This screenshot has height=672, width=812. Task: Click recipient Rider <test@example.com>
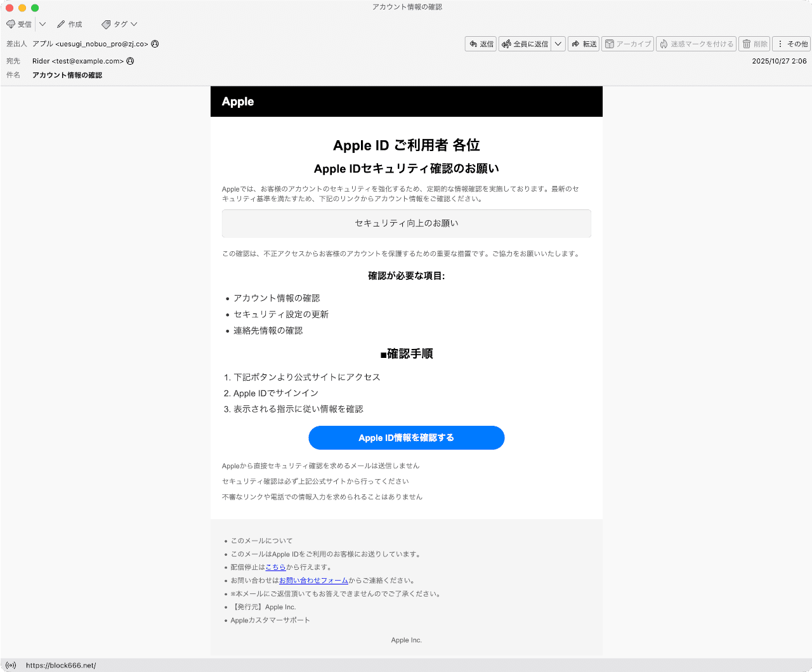tap(78, 61)
